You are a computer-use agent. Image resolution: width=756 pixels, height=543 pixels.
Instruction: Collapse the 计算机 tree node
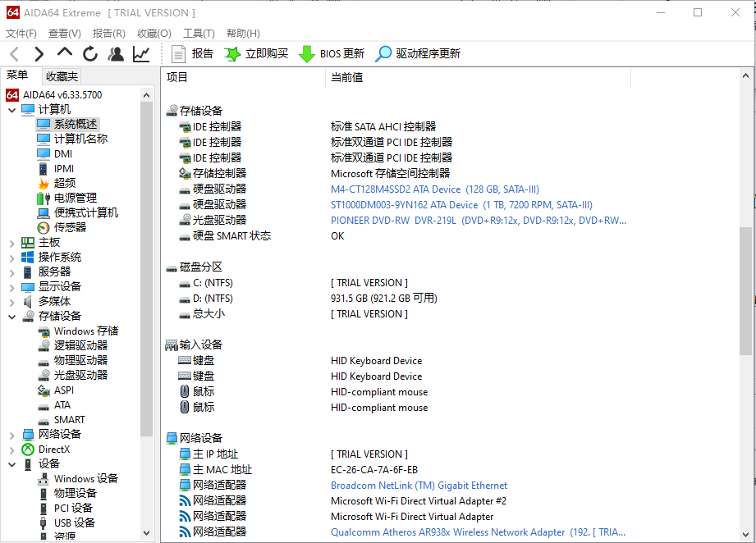point(11,110)
